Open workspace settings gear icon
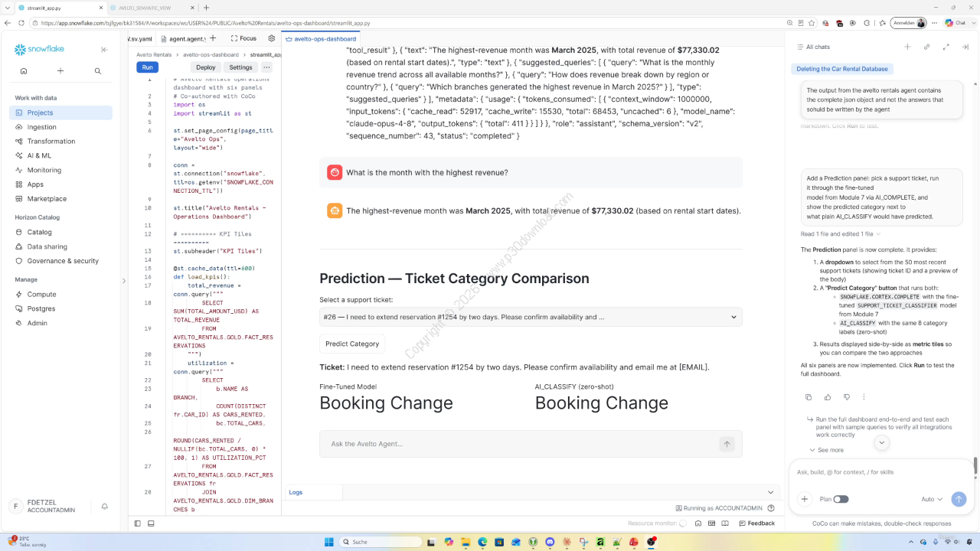980x551 pixels. [271, 38]
